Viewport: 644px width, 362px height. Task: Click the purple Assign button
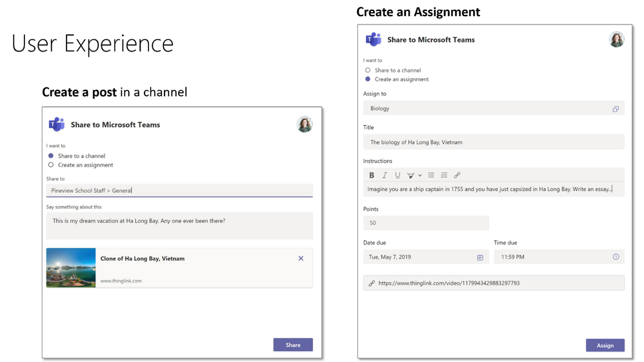(x=605, y=345)
